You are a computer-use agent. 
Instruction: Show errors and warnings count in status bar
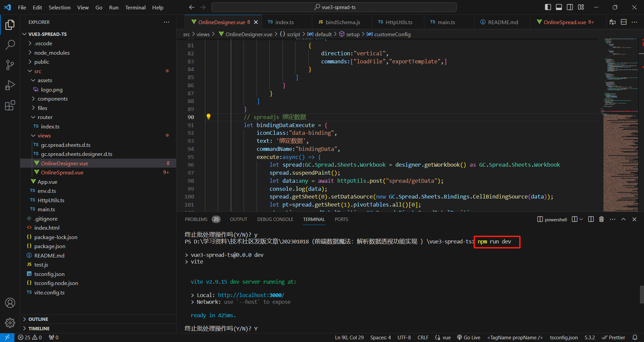coord(30,337)
